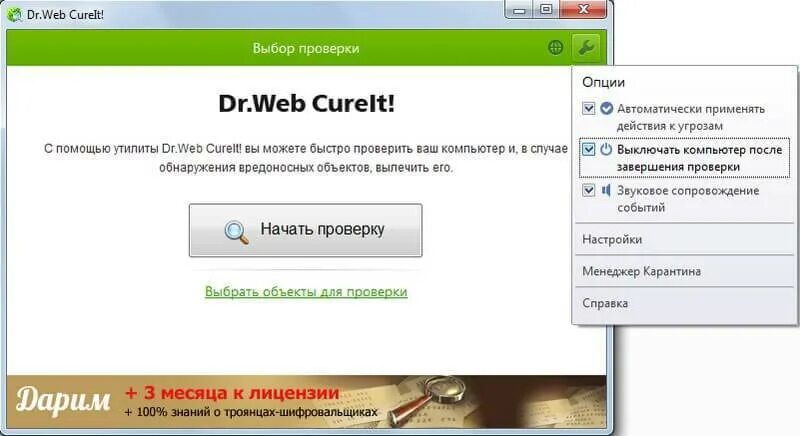Click the Dr.Web spider title bar icon

pos(14,14)
